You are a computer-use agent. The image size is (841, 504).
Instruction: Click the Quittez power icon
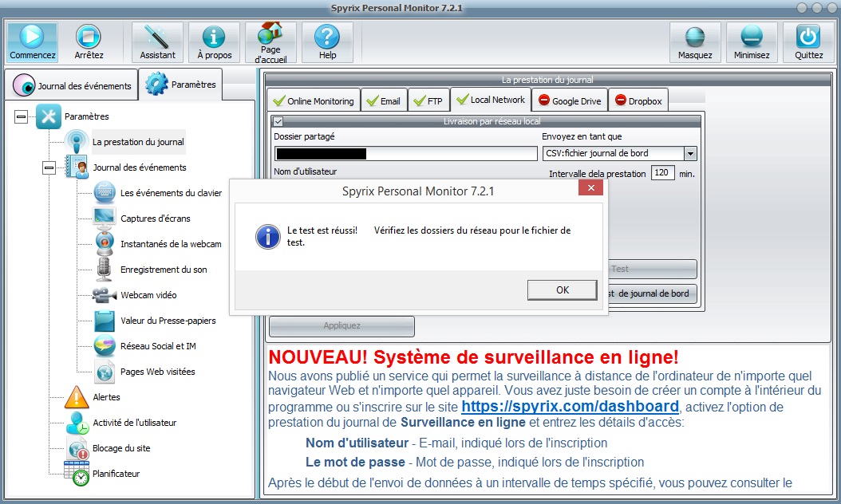[x=808, y=37]
